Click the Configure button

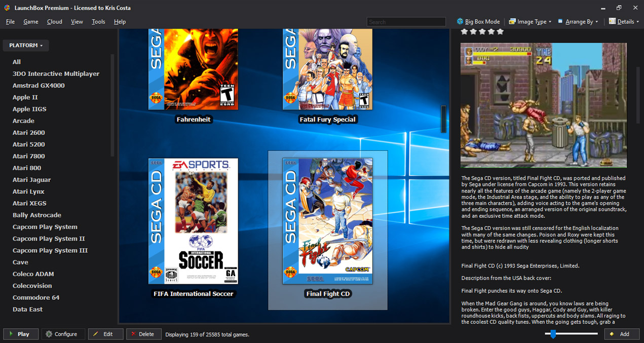(63, 334)
